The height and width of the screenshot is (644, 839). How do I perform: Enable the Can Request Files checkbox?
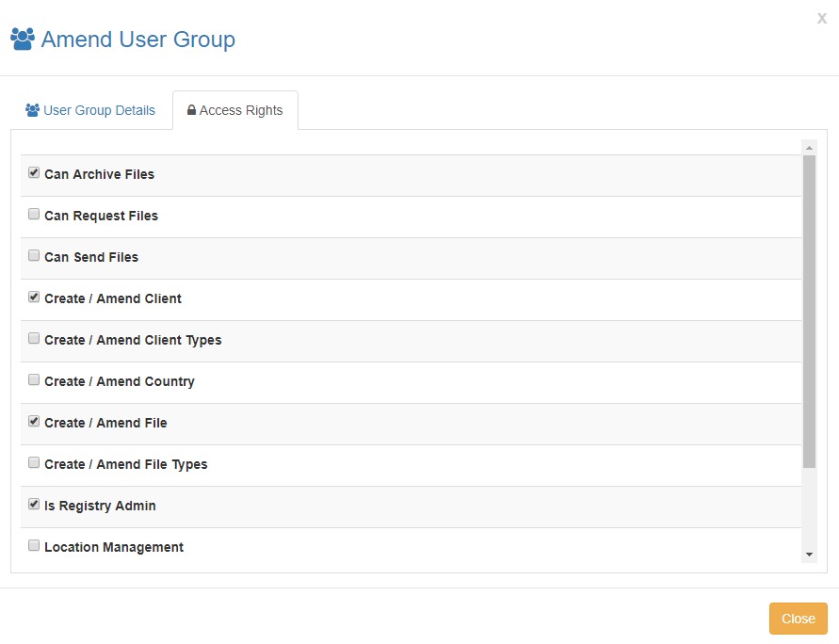34,215
